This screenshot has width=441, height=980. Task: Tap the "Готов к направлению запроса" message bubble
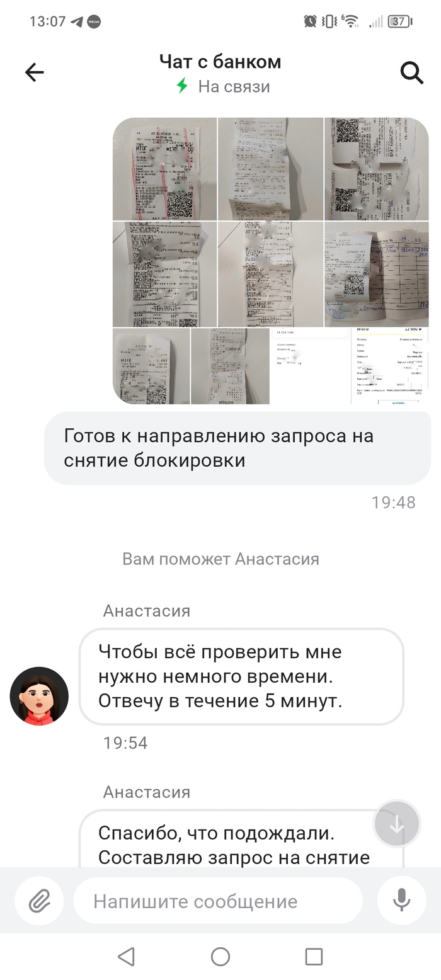pos(238,448)
